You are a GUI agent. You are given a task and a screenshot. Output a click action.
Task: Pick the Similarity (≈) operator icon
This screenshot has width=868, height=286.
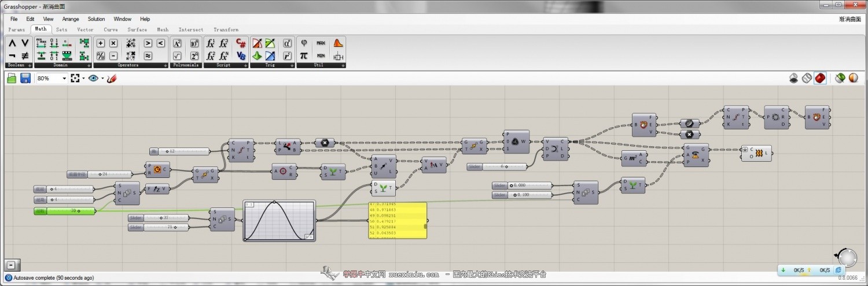point(148,55)
